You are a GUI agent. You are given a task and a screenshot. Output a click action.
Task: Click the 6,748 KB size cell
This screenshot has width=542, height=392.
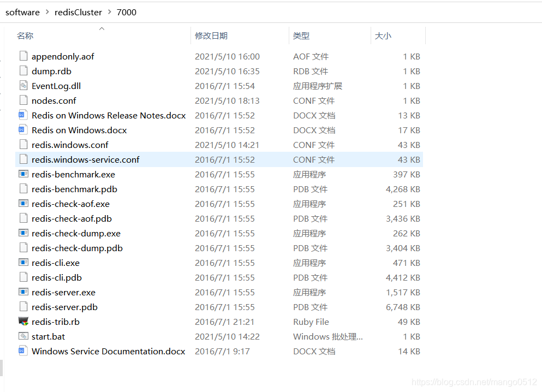point(403,307)
